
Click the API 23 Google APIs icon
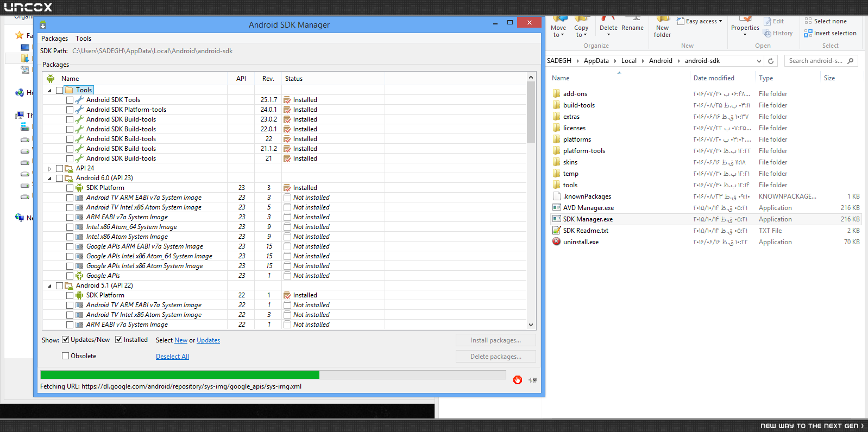(79, 276)
